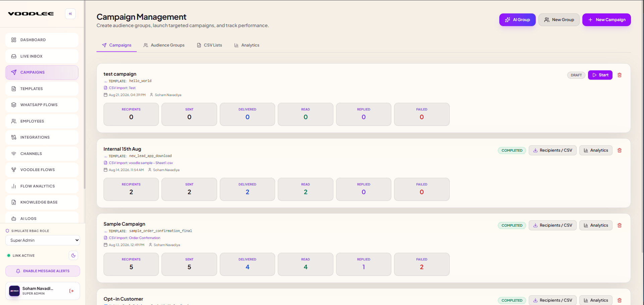This screenshot has height=305, width=644.
Task: Open AI Logs in the sidebar
Action: (x=42, y=218)
